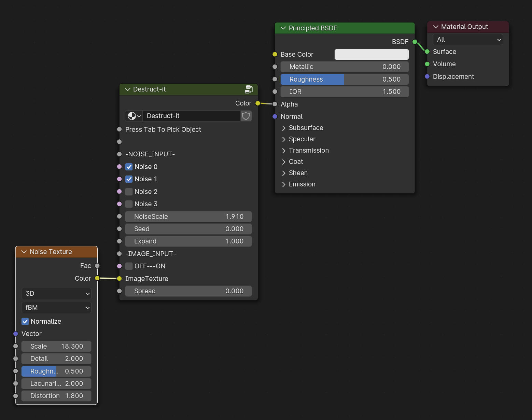Open the fBM noise type dropdown
Viewport: 532px width, 420px height.
[56, 307]
